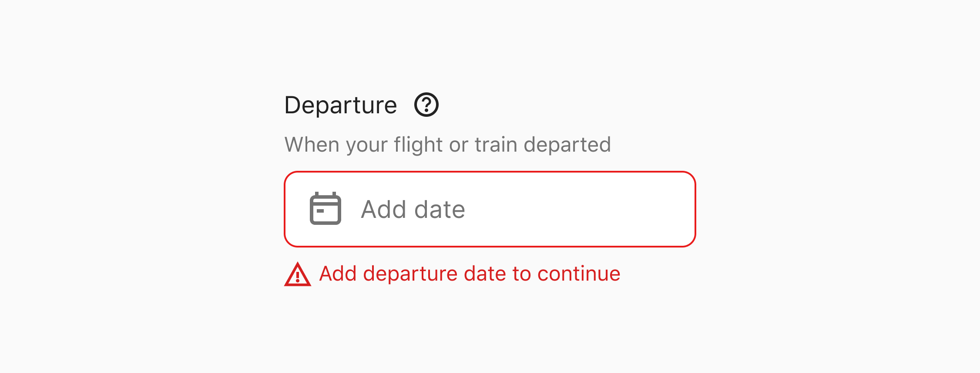Click the gray helper description under Departure
Screen dimensions: 980x373
(447, 145)
